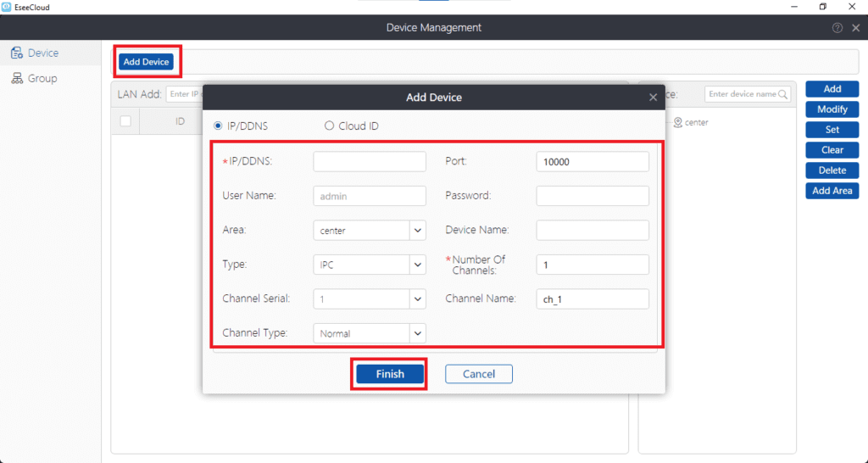Close the Add Device dialog with X
This screenshot has height=463, width=868.
tap(653, 98)
